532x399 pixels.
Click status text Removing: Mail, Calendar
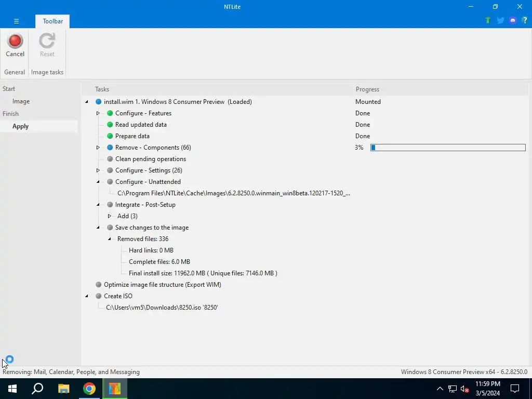point(71,372)
